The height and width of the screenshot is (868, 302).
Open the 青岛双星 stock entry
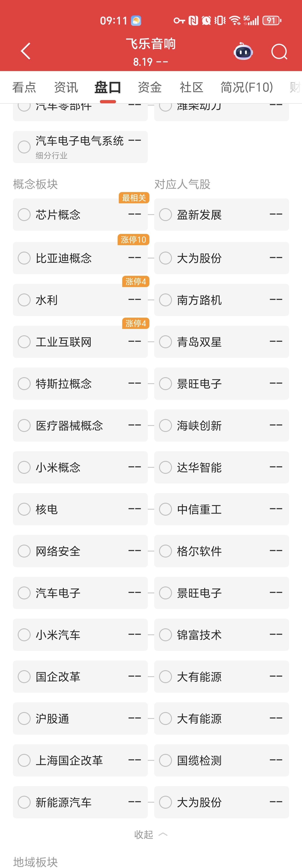click(221, 342)
